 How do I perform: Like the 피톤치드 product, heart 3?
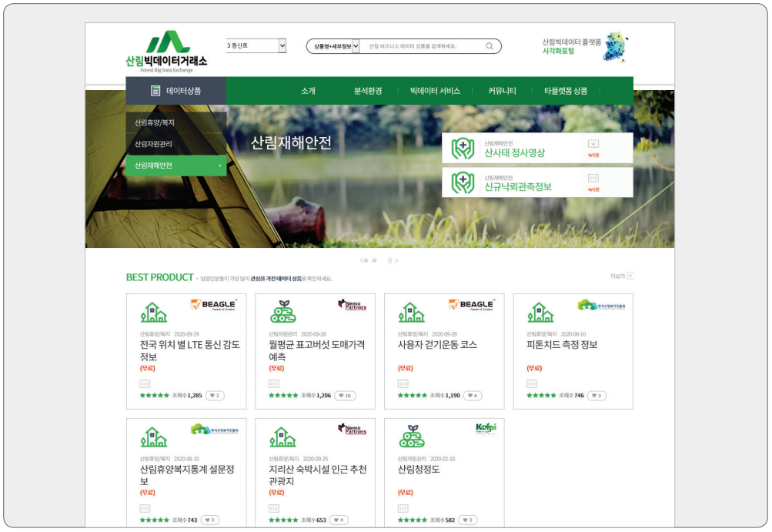[597, 396]
